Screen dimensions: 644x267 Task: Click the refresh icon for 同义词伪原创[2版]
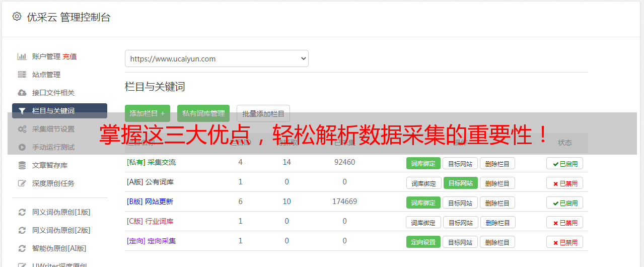[22, 230]
